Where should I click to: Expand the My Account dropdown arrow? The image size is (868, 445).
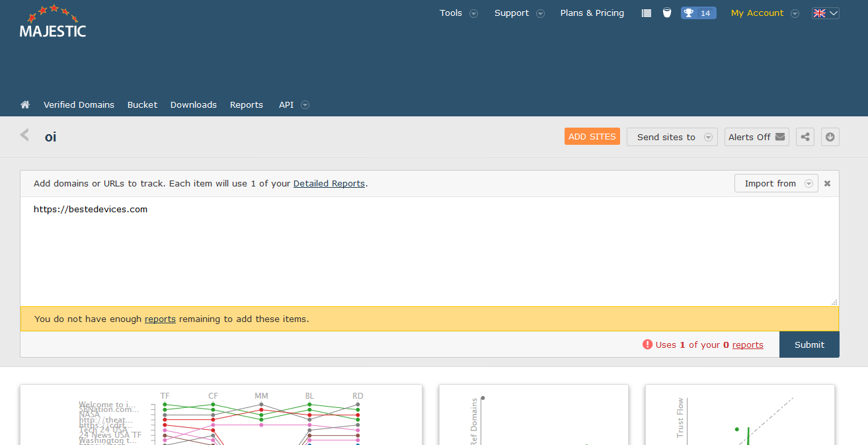[x=795, y=13]
